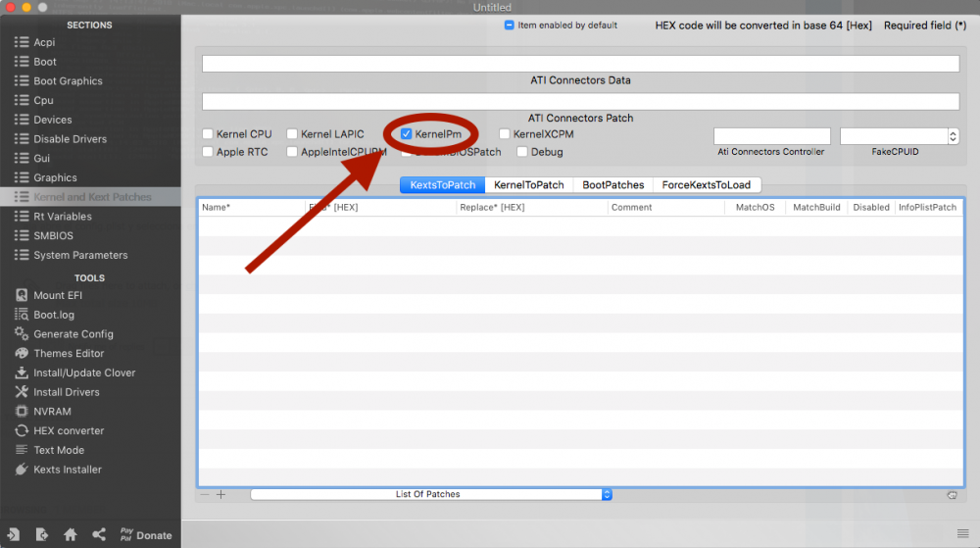This screenshot has width=980, height=548.
Task: Open the System Parameters section
Action: point(80,255)
